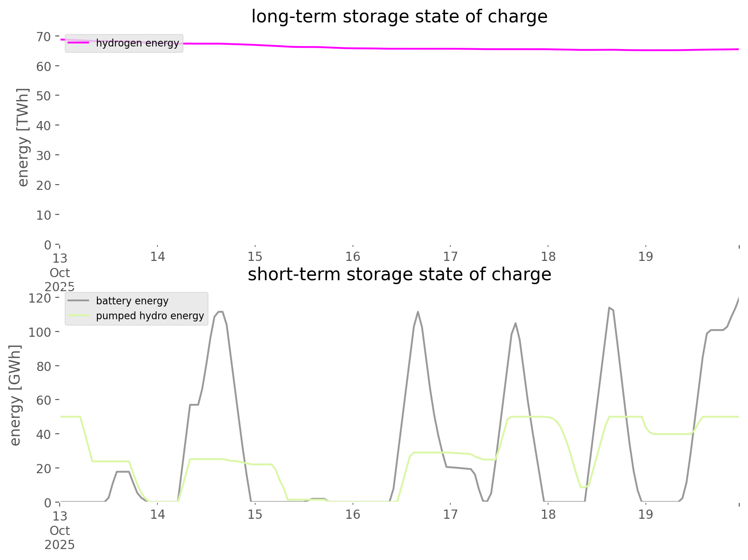The image size is (748, 560).
Task: Click the "long-term storage state of charge" title
Action: tap(399, 17)
